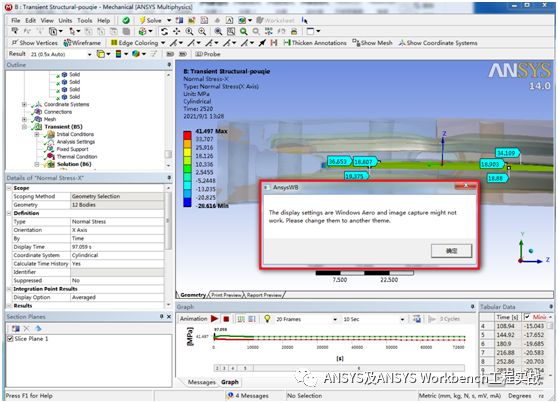
Task: Select the Rotate view tool
Action: 164,31
